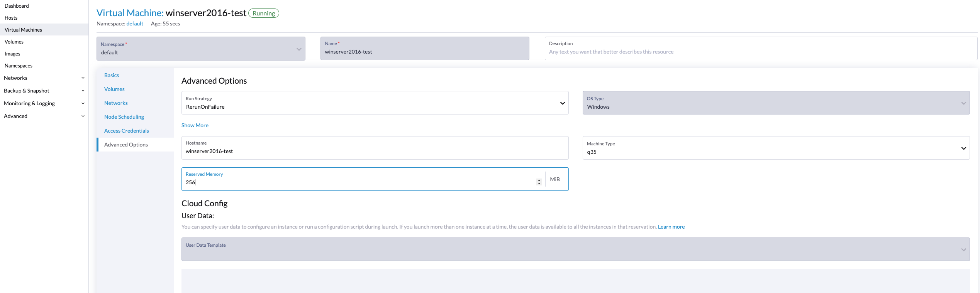This screenshot has height=293, width=980.
Task: Open the Learn more link
Action: pos(671,227)
